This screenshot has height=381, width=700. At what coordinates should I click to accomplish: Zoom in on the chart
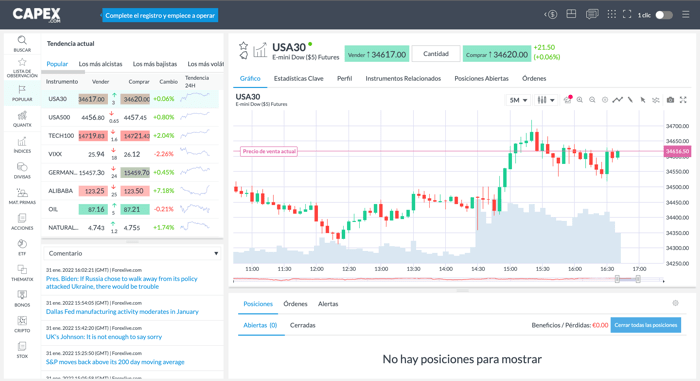pos(579,100)
